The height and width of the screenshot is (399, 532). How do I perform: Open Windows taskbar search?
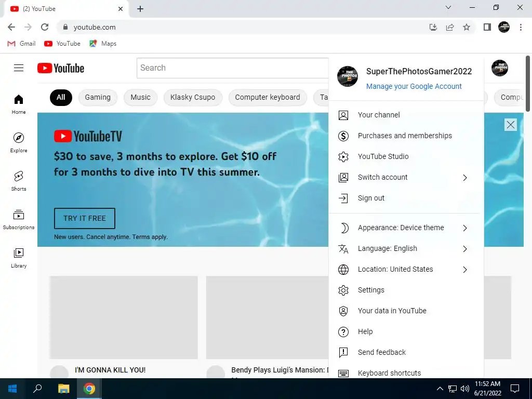[37, 389]
